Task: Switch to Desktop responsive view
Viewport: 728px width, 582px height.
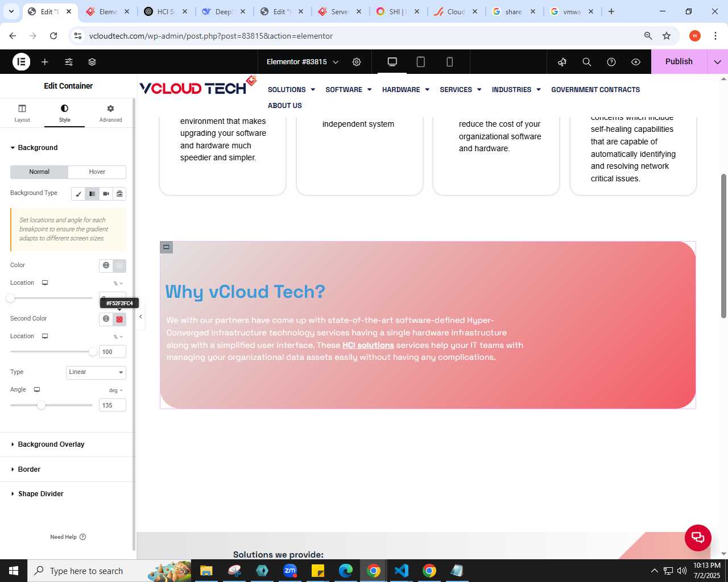Action: (x=392, y=62)
